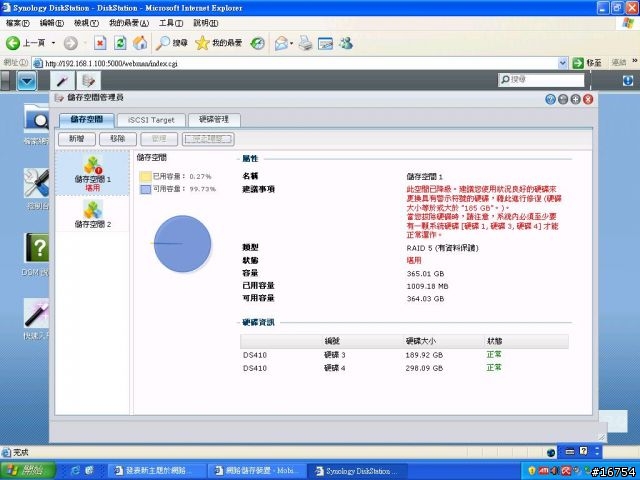Click the blue 可用容量 legend swatch
This screenshot has width=640, height=480.
pyautogui.click(x=145, y=189)
